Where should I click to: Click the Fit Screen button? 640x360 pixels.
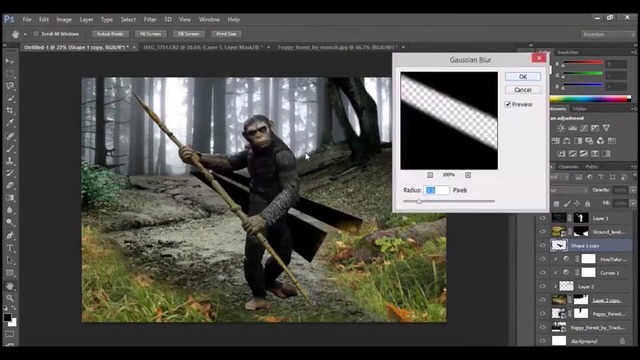[151, 34]
